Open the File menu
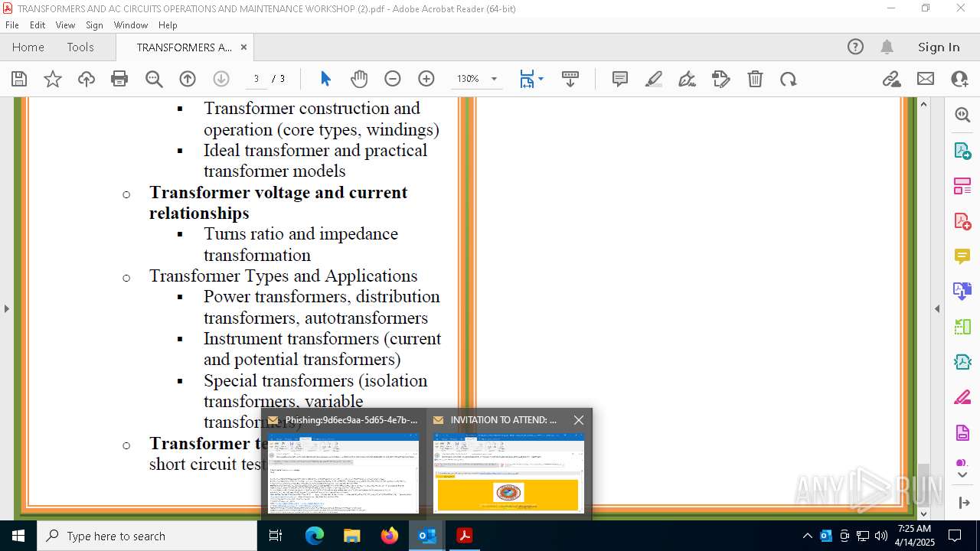Screen dimensions: 980x551 (x=12, y=25)
